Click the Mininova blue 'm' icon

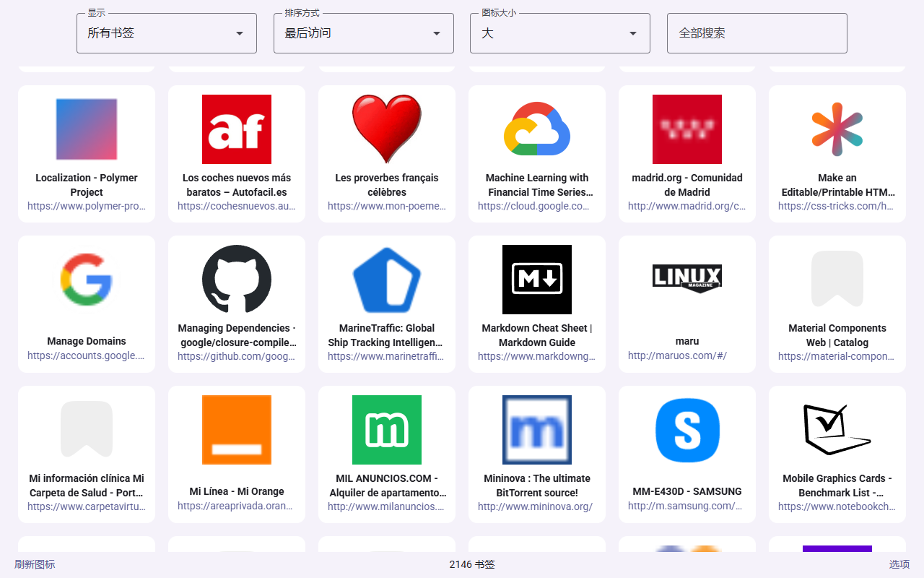(537, 430)
